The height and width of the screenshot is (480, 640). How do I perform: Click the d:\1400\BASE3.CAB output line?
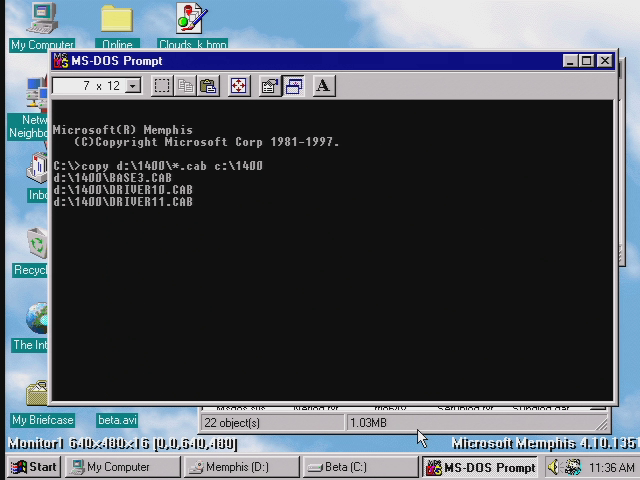[112, 178]
